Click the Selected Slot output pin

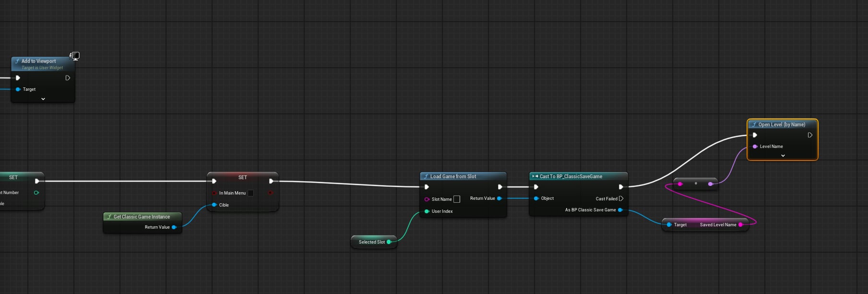(x=389, y=242)
